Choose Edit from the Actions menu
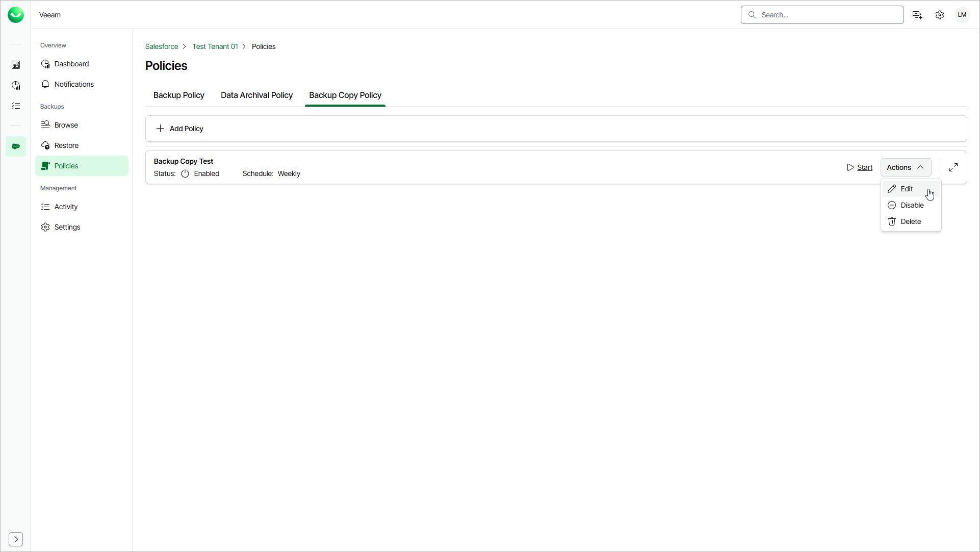Screen dimensions: 980x552 click(x=911, y=189)
